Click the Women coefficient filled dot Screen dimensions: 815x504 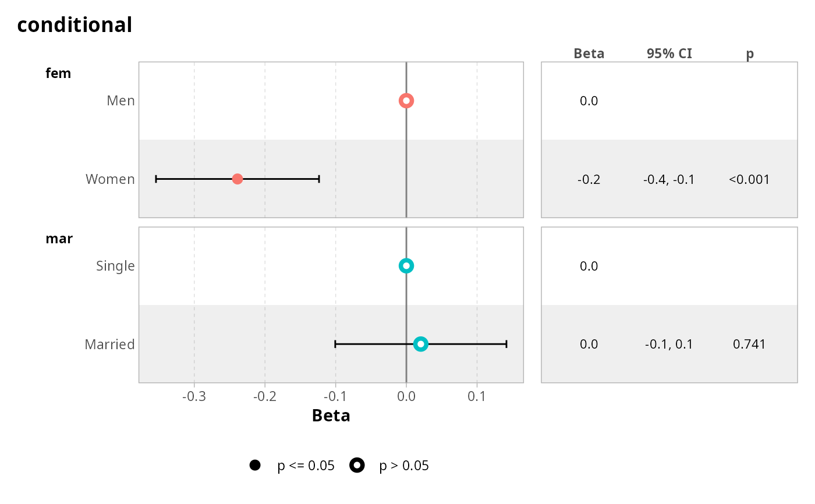[238, 179]
